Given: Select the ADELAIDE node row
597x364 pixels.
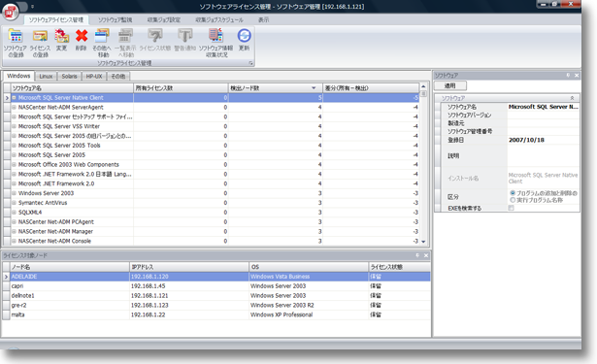Looking at the screenshot, I should click(216, 277).
